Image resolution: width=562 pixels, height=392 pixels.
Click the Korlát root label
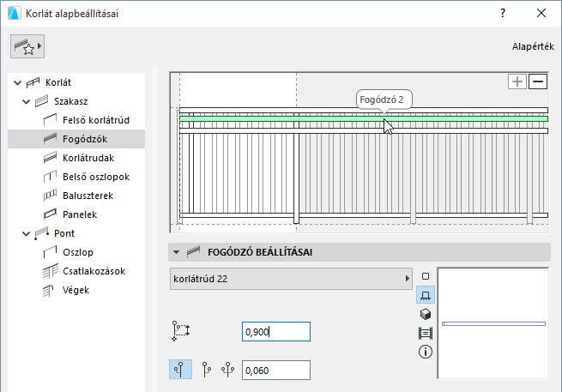pos(58,82)
